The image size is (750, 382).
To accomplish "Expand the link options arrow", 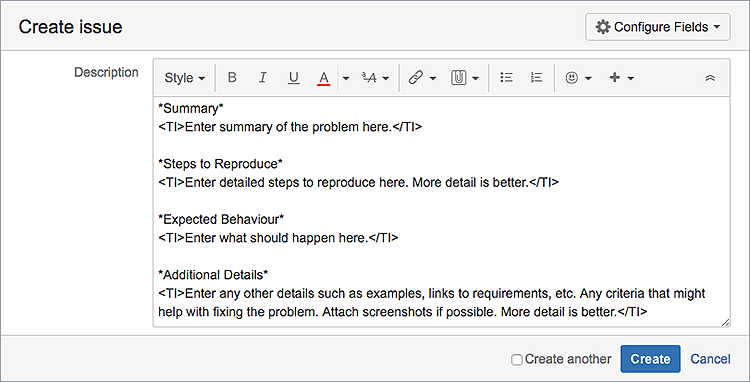I will (x=433, y=78).
